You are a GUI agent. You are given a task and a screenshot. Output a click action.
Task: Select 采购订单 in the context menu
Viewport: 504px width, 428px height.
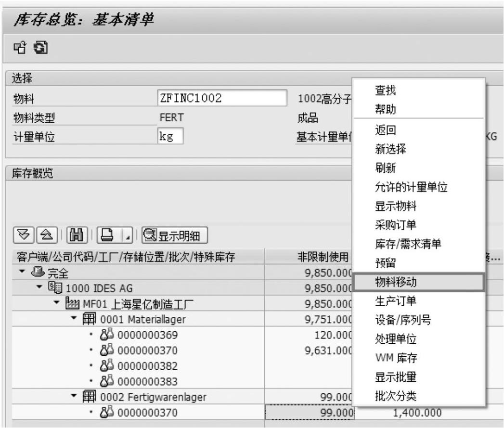pyautogui.click(x=396, y=225)
